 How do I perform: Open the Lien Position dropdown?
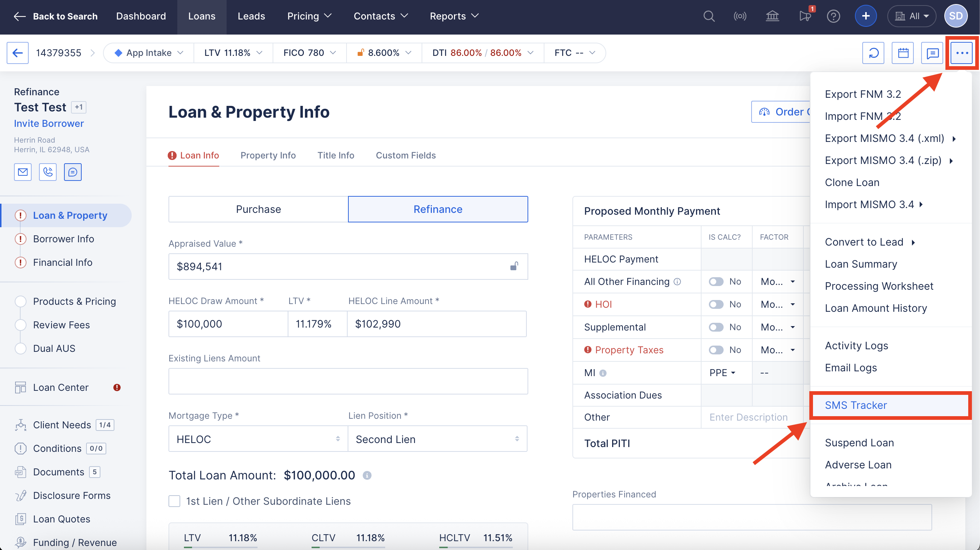point(437,439)
